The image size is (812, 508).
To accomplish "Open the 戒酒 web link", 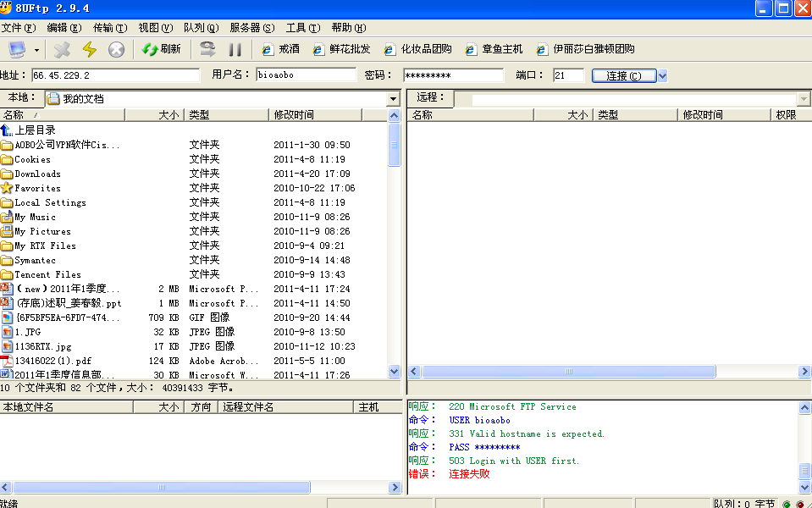I will 280,49.
